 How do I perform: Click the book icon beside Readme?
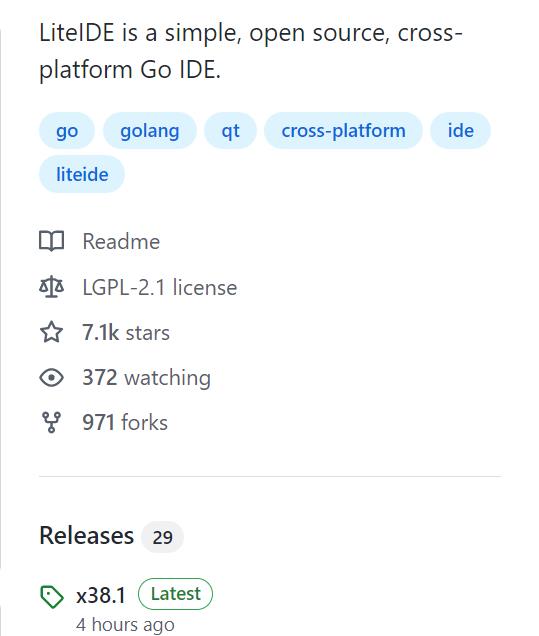click(52, 241)
